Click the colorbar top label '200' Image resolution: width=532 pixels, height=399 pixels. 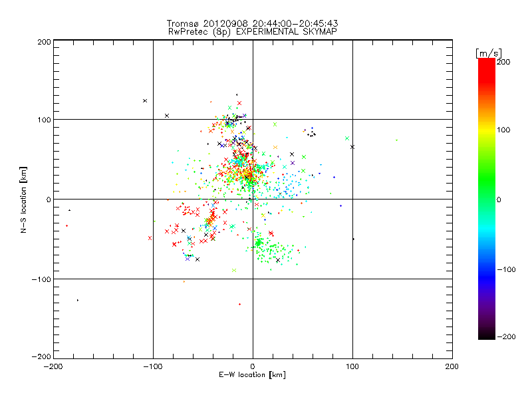pos(503,62)
